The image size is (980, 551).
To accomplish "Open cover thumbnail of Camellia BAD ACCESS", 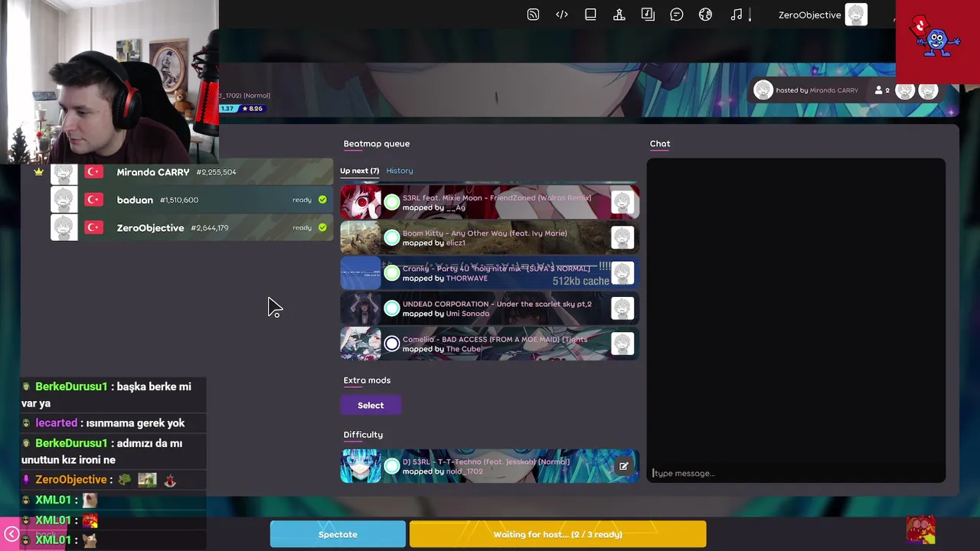I will coord(361,344).
